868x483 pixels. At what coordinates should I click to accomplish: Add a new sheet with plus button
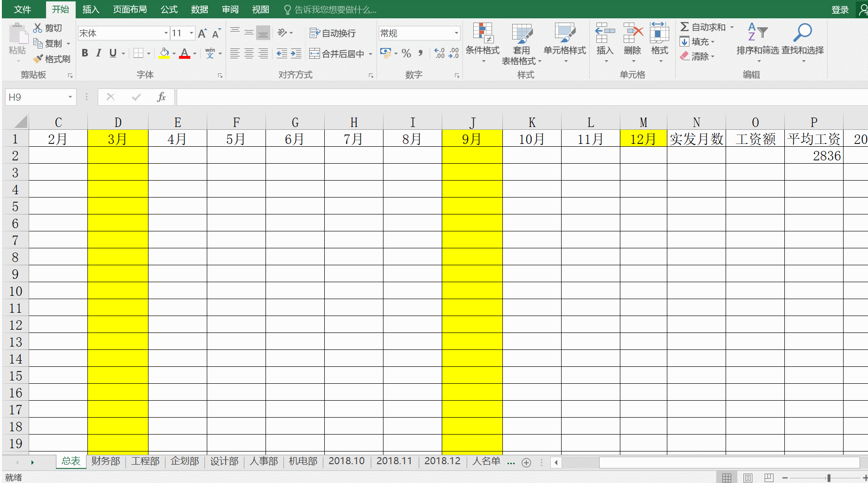(526, 463)
